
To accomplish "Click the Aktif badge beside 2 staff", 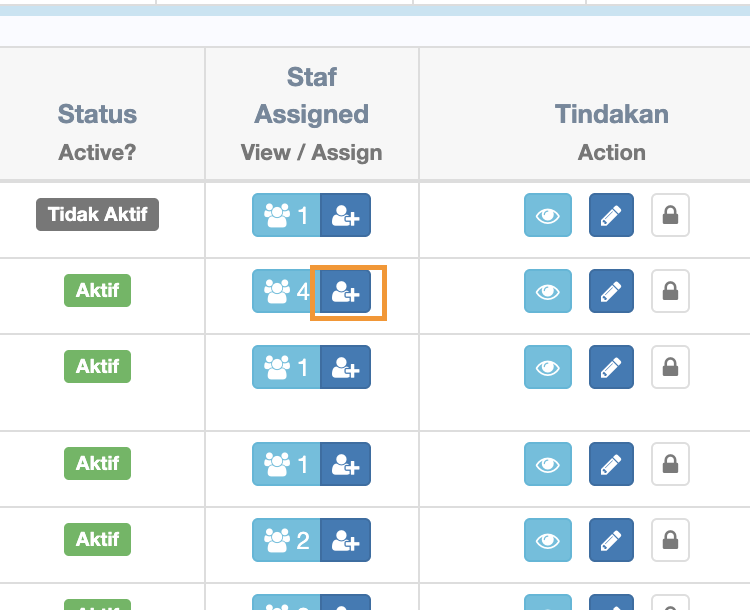I will [98, 540].
